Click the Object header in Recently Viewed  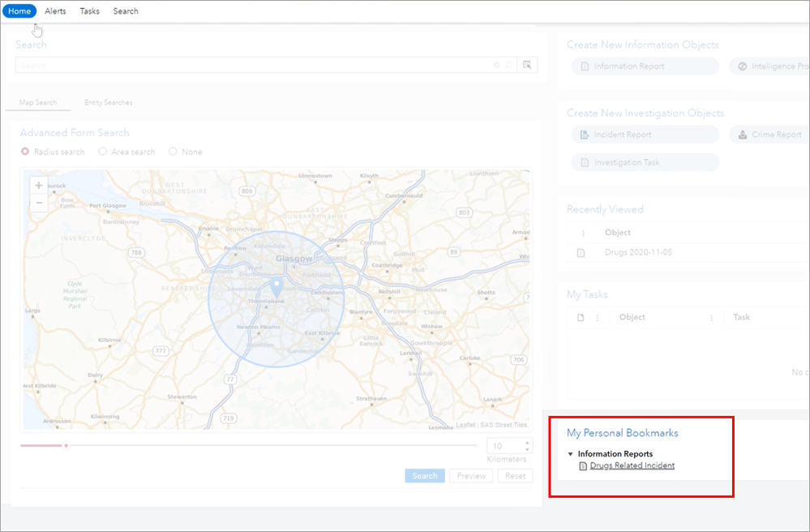tap(618, 233)
